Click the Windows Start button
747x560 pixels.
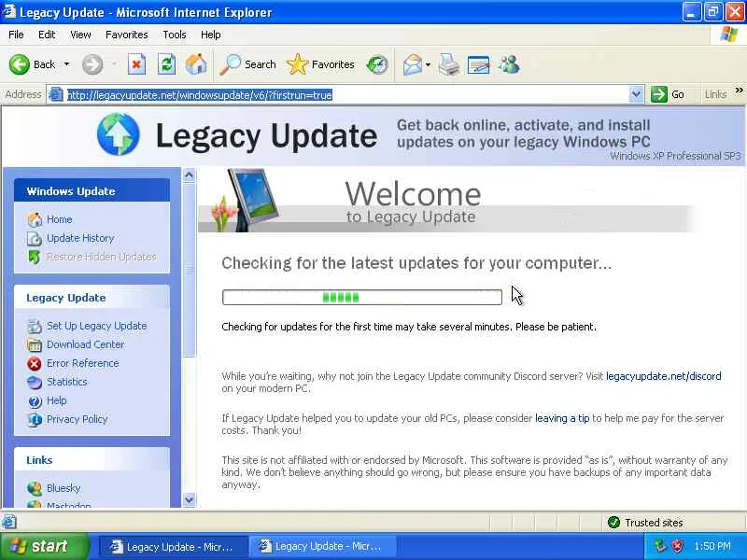coord(44,546)
